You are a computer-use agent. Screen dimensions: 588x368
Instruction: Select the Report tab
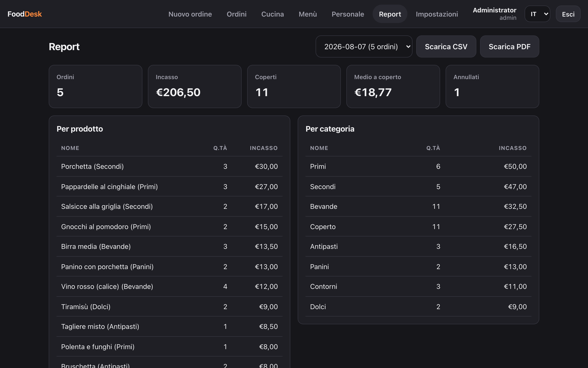pos(390,14)
